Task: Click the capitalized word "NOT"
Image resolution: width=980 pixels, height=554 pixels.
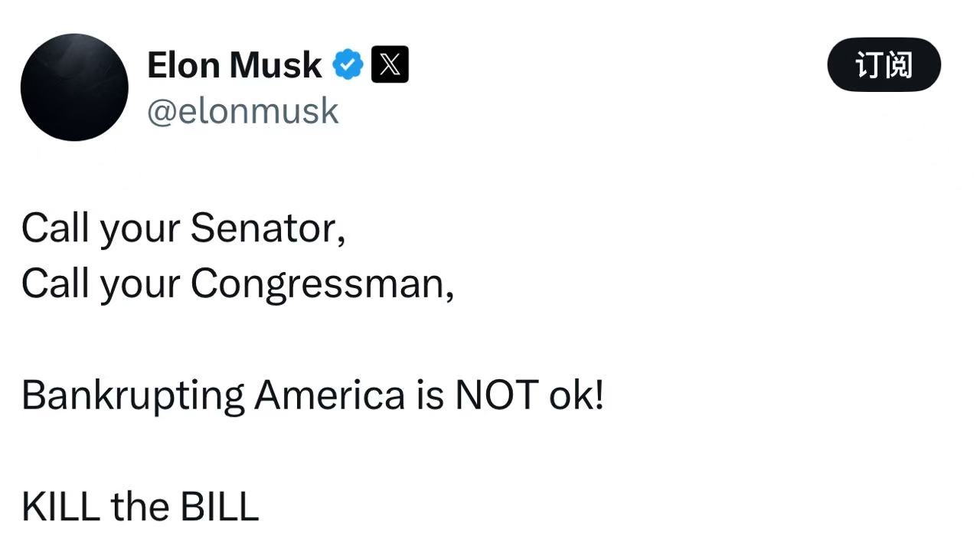Action: pyautogui.click(x=496, y=395)
